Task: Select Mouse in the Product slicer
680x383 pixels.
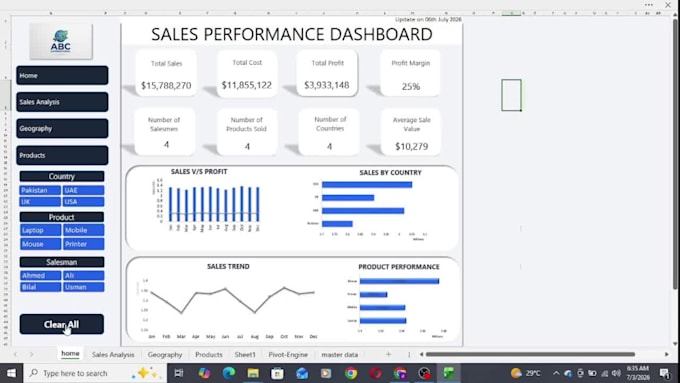Action: click(x=40, y=244)
